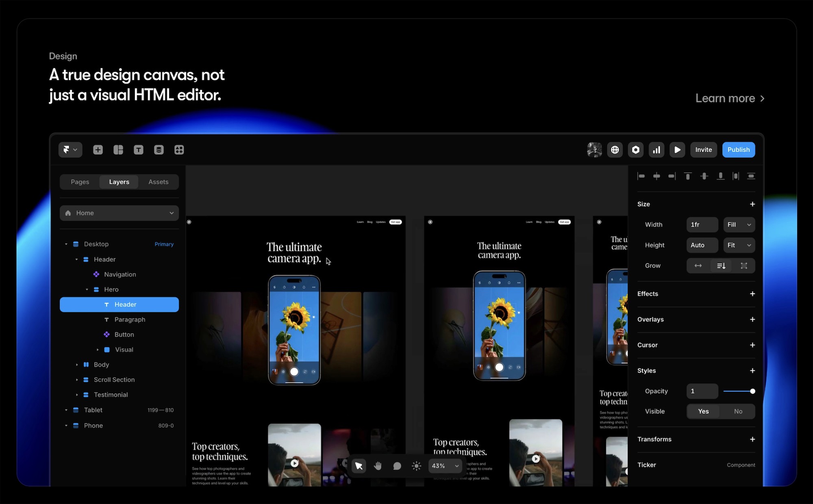Click the align right icon

coord(672,176)
